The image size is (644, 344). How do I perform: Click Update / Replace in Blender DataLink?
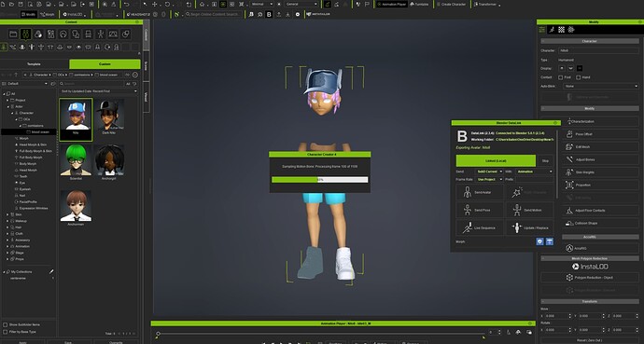click(529, 227)
